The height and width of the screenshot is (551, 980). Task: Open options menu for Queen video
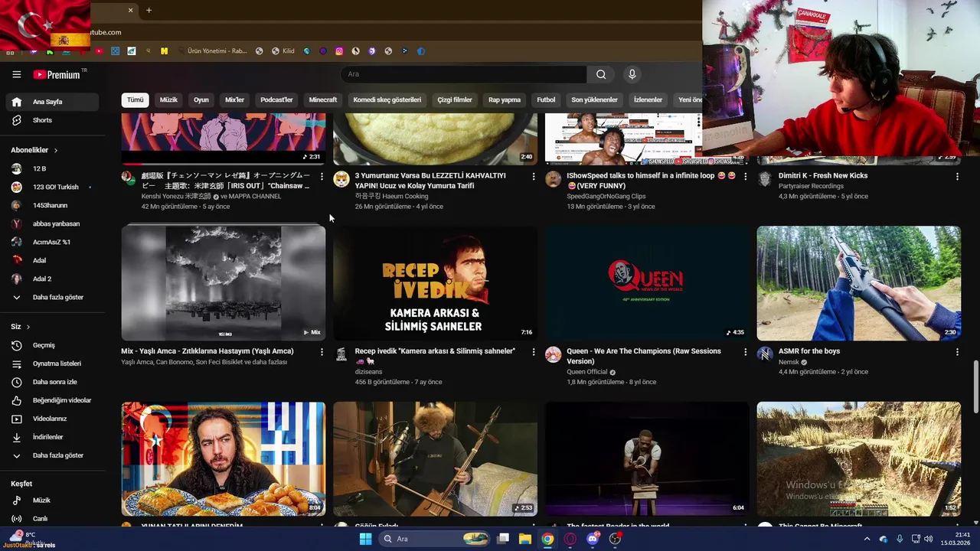point(745,352)
